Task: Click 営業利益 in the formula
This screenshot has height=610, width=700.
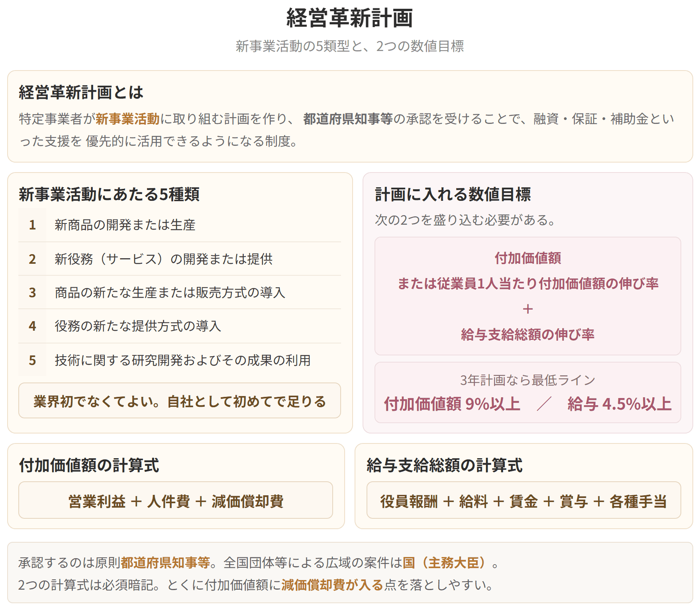Action: (97, 502)
